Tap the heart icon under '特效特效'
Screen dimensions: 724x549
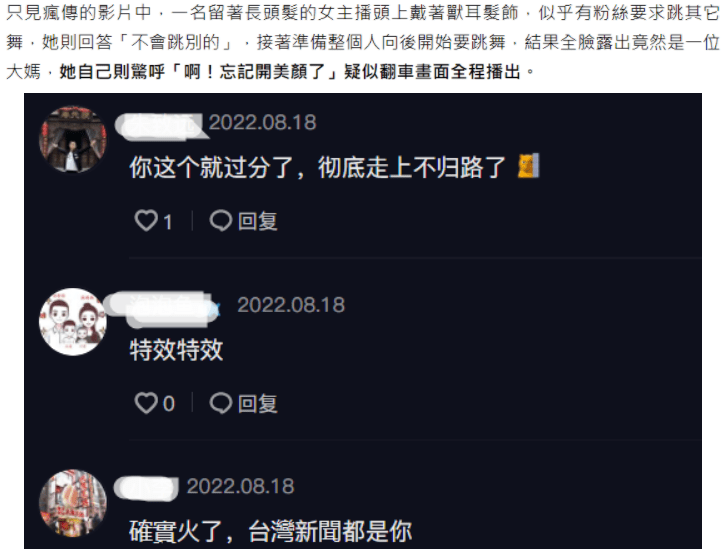click(146, 403)
